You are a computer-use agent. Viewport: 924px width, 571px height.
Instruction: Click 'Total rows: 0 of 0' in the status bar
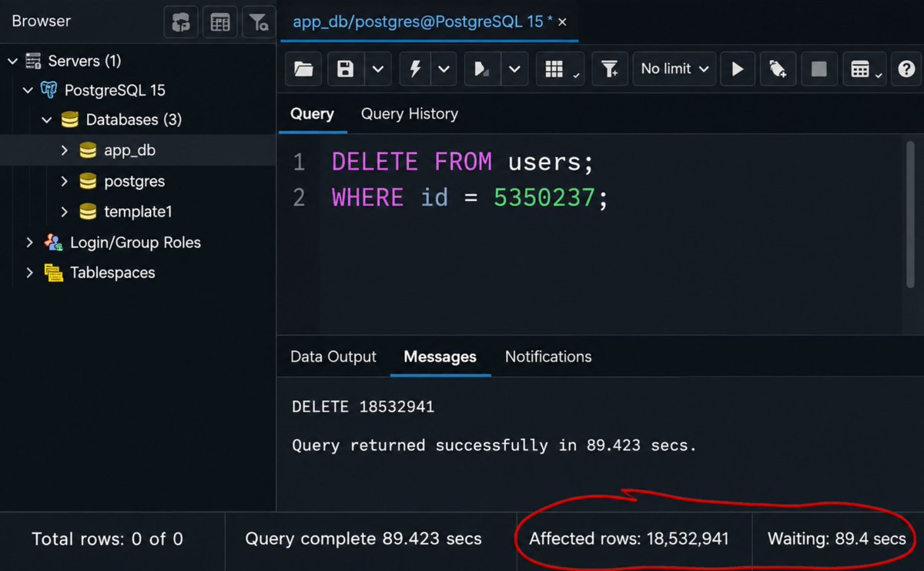(x=108, y=539)
